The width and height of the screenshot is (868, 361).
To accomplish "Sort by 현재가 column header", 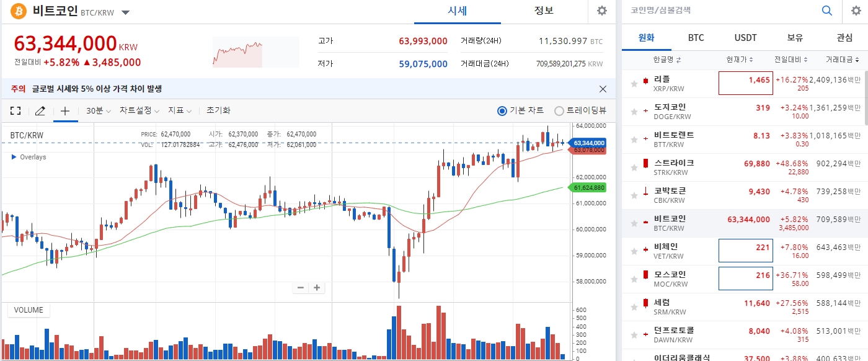I will coord(740,60).
